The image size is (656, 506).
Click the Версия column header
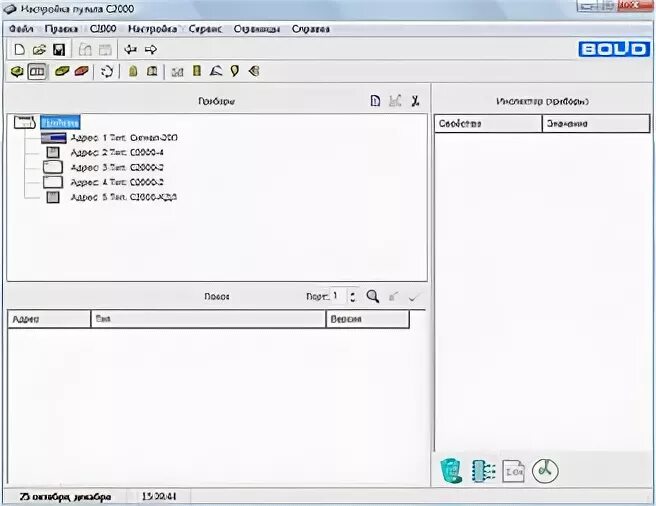(367, 319)
